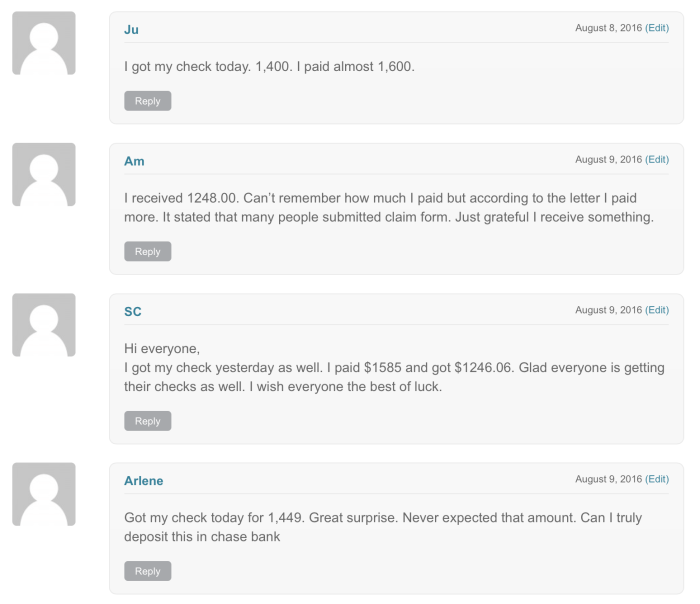Open commenter name Arlene
Viewport: 700px width, 604px height.
(x=144, y=481)
